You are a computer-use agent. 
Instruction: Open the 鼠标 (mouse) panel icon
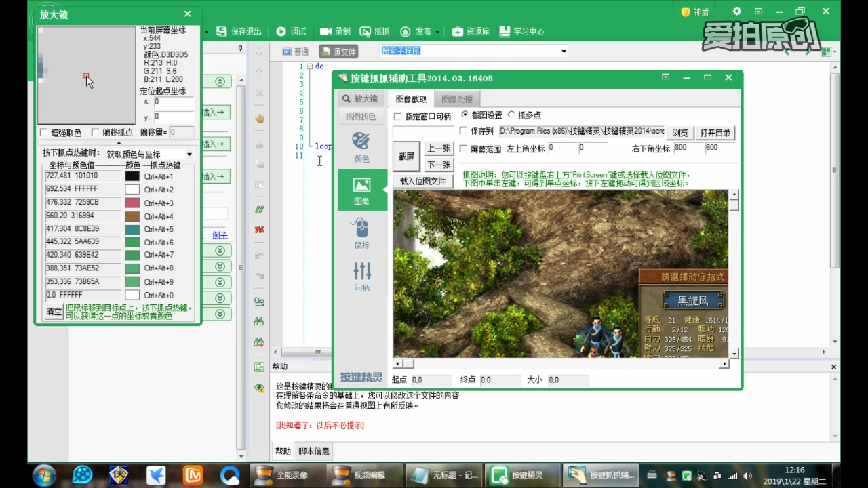362,233
